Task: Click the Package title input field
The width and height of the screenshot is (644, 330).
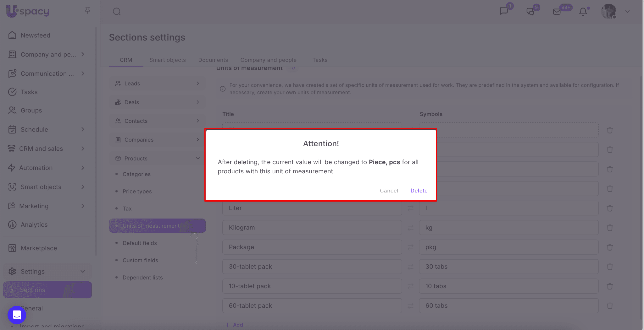Action: point(312,247)
